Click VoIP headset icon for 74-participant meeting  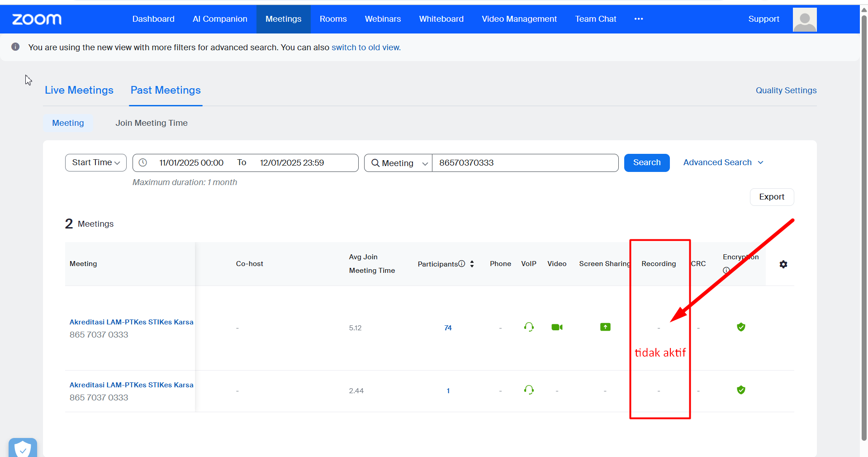(529, 327)
